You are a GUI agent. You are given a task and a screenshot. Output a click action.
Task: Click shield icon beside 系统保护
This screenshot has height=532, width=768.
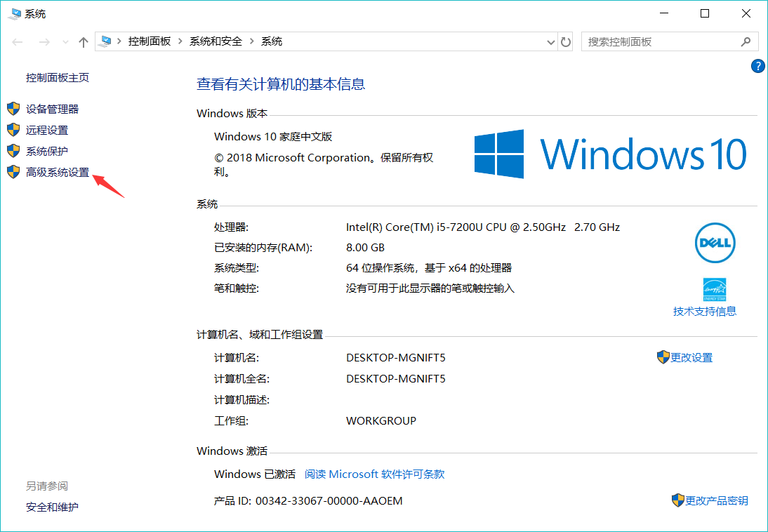pyautogui.click(x=14, y=151)
